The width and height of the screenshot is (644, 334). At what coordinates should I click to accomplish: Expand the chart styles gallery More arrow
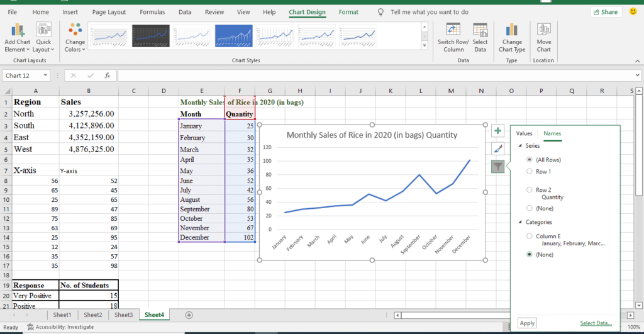(x=425, y=45)
